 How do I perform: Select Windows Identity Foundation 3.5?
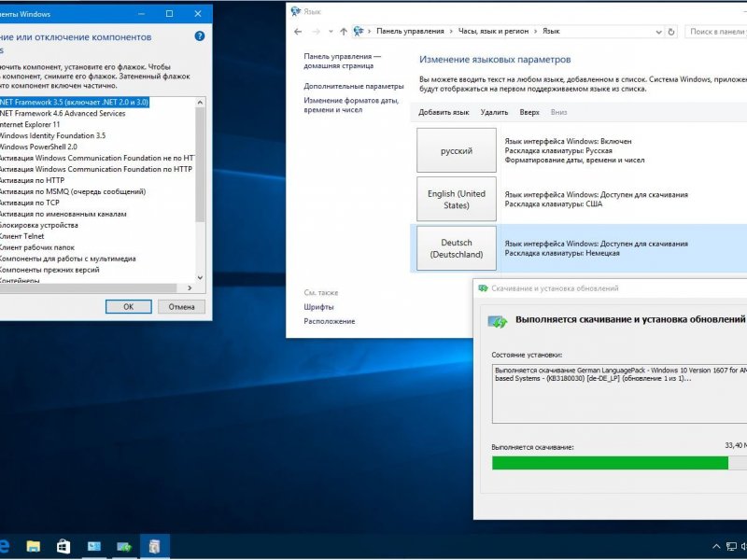tap(52, 135)
